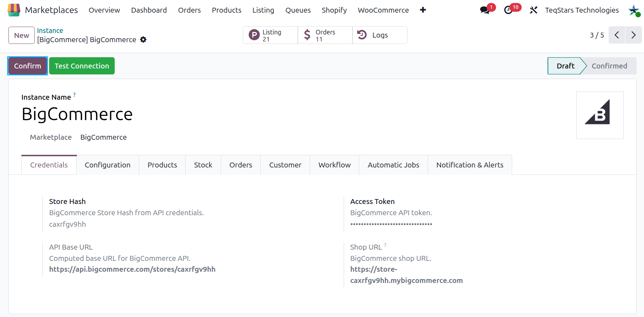Open the Orders menu in the top navigation
Image resolution: width=644 pixels, height=317 pixels.
(x=189, y=10)
